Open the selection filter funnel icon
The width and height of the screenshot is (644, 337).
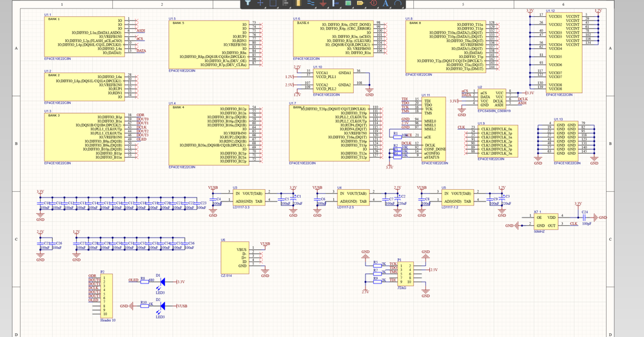pyautogui.click(x=248, y=4)
